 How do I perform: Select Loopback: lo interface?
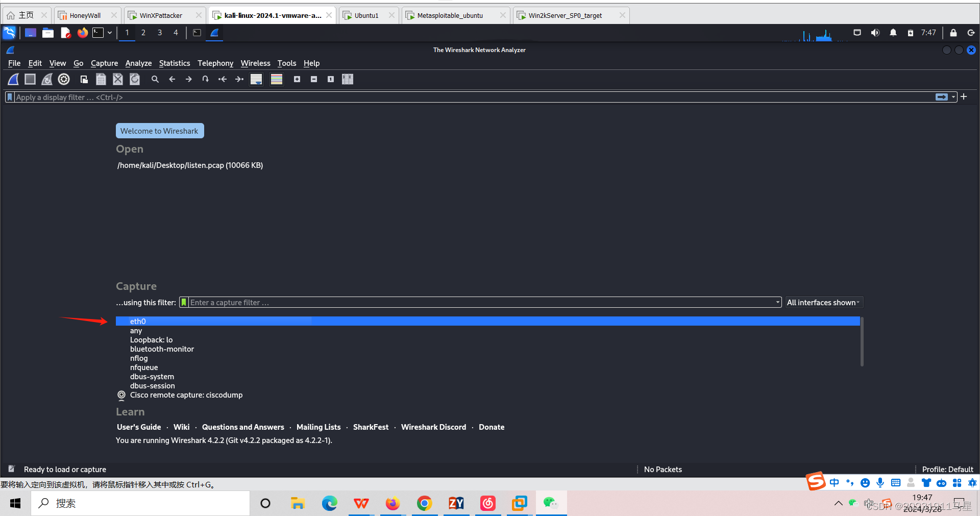tap(487, 340)
